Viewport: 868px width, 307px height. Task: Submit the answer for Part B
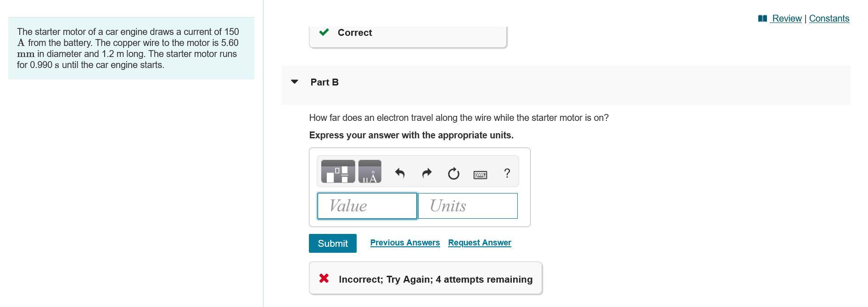(x=332, y=243)
